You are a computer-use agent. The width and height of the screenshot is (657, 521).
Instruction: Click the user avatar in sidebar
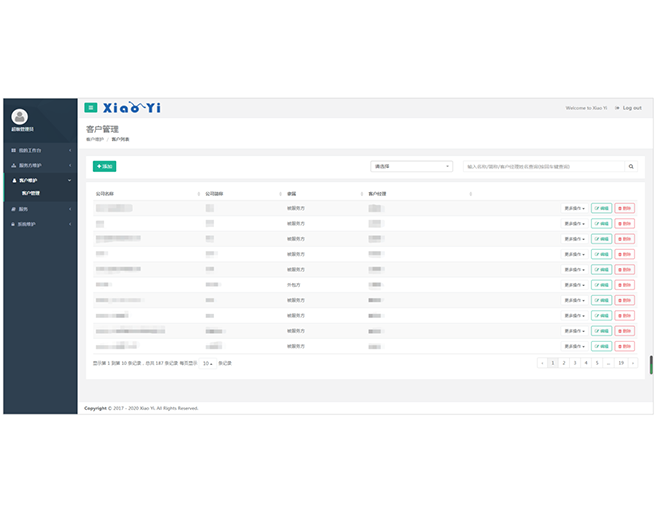coord(20,117)
